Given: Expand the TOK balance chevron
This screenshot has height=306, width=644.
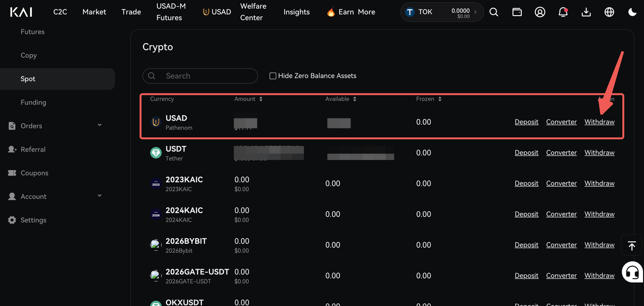Looking at the screenshot, I should point(475,12).
